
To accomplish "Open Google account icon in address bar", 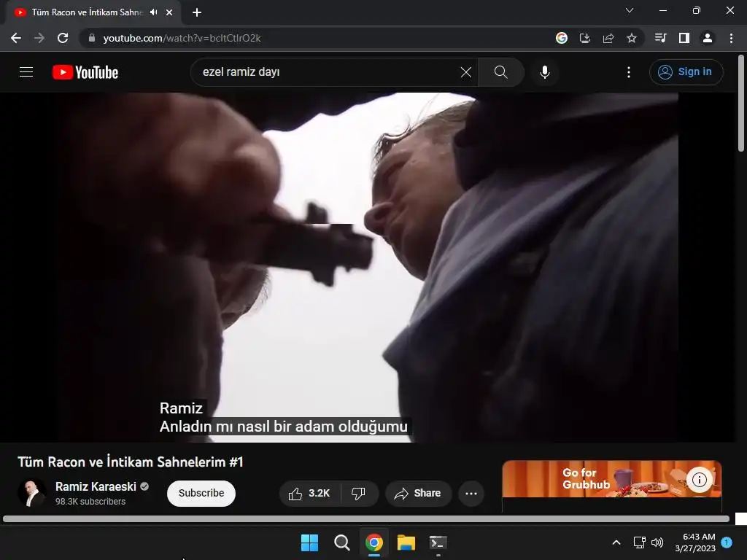I will click(562, 38).
